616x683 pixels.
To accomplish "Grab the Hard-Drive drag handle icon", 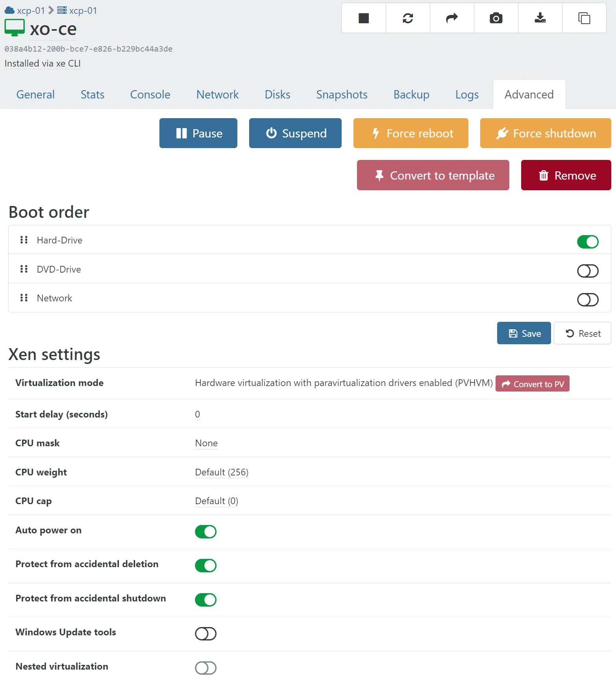I will pos(24,240).
